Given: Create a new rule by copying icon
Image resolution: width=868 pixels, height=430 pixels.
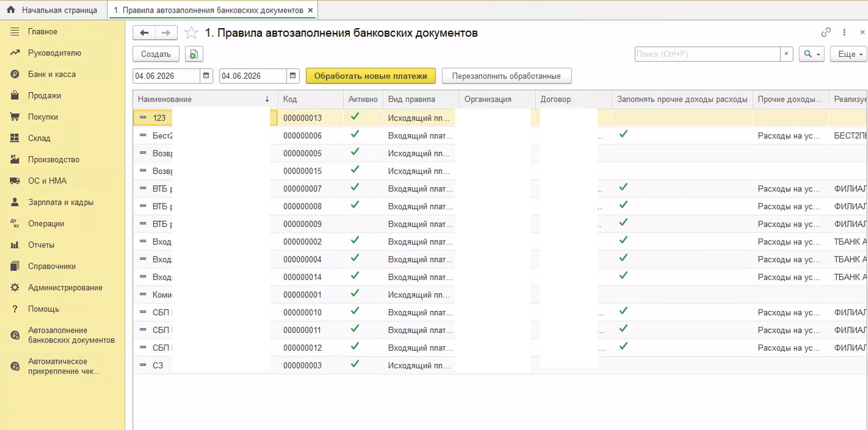Looking at the screenshot, I should [194, 54].
